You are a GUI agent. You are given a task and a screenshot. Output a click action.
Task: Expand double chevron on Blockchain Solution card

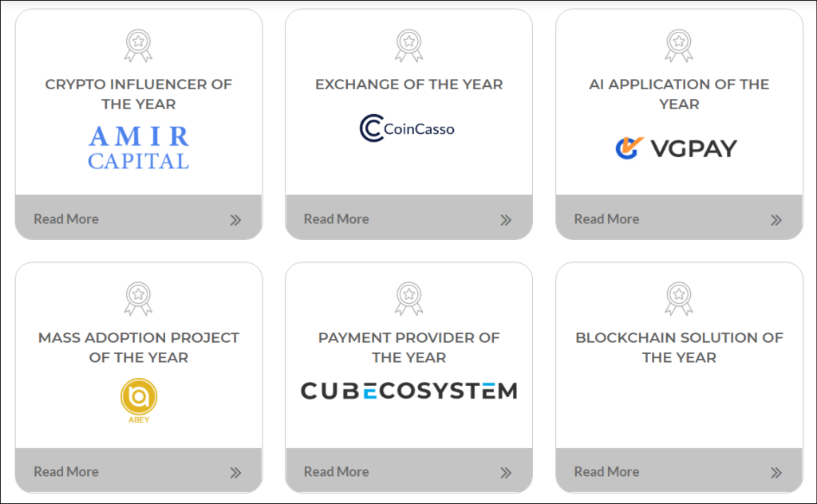pos(776,473)
